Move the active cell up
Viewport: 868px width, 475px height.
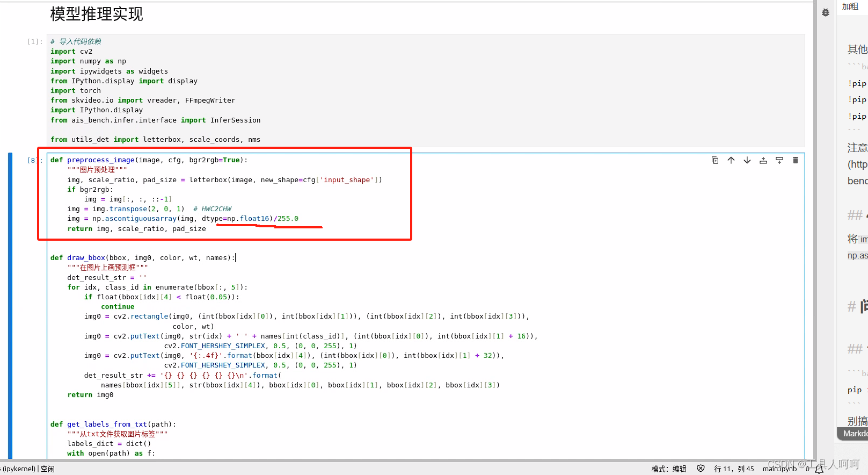(731, 160)
